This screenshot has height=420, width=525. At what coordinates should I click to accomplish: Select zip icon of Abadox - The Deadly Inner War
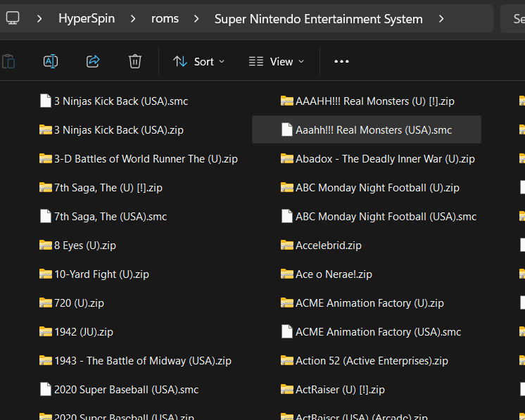[287, 158]
